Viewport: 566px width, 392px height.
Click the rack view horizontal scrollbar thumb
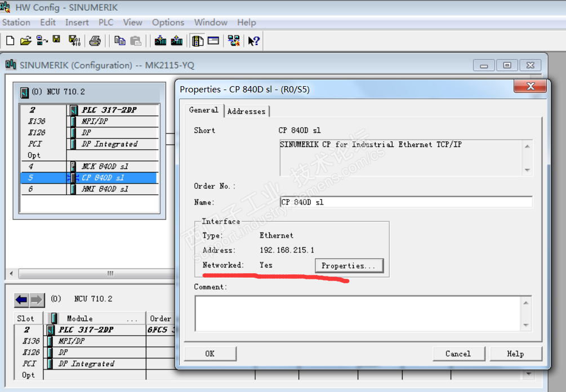97,273
